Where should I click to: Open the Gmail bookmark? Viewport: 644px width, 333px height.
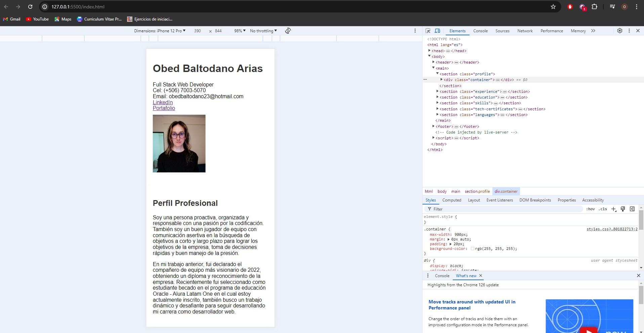[x=12, y=19]
